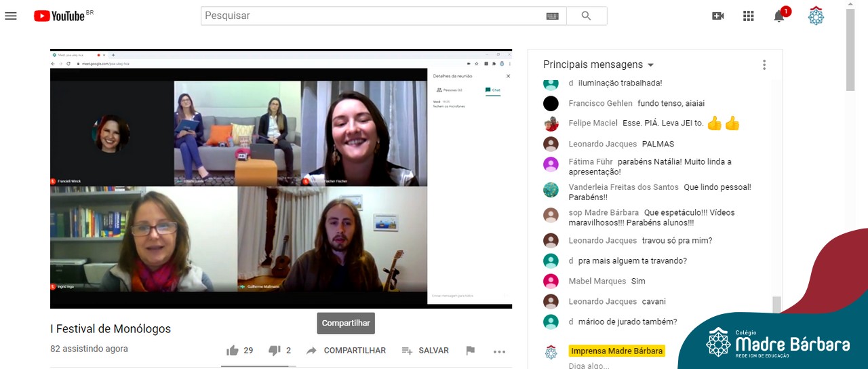Open the create video camera icon
The height and width of the screenshot is (369, 868).
point(718,16)
